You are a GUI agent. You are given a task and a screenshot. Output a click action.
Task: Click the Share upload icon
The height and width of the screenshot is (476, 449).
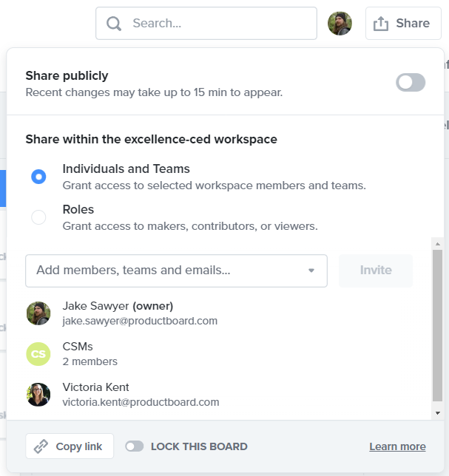(381, 24)
